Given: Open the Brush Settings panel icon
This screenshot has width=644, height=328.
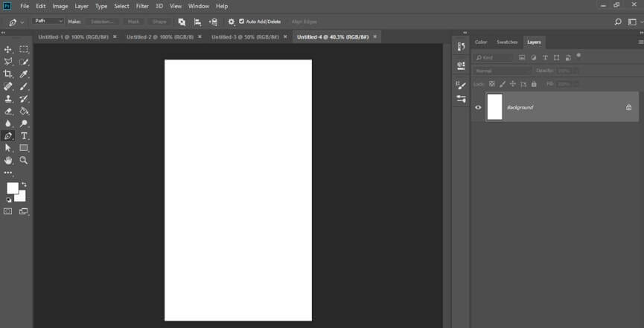Looking at the screenshot, I should click(x=461, y=86).
